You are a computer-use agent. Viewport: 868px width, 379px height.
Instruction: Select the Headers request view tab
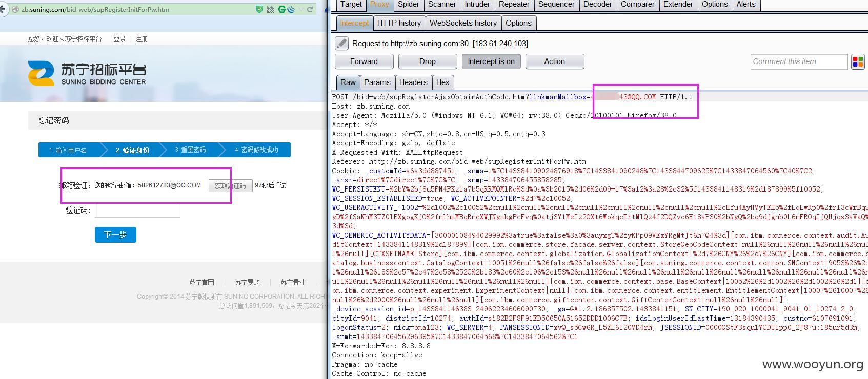413,82
